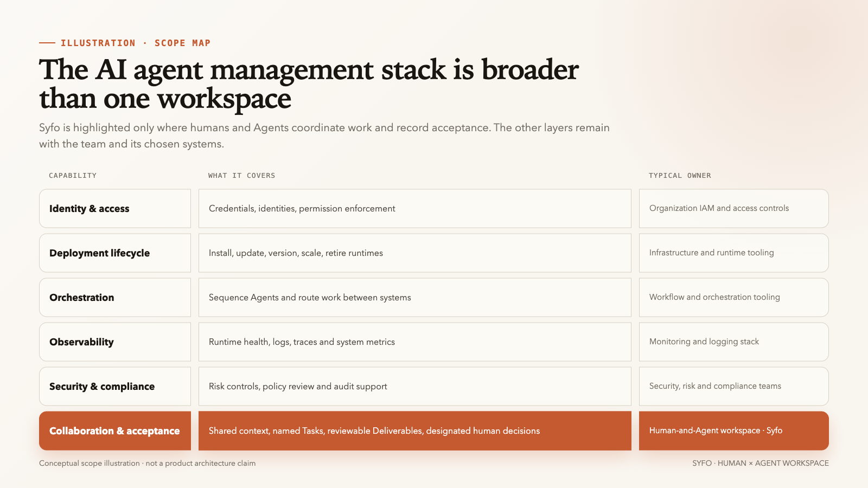Click the 'Shared context, named Tasks' description cell
Viewport: 868px width, 488px height.
(415, 431)
